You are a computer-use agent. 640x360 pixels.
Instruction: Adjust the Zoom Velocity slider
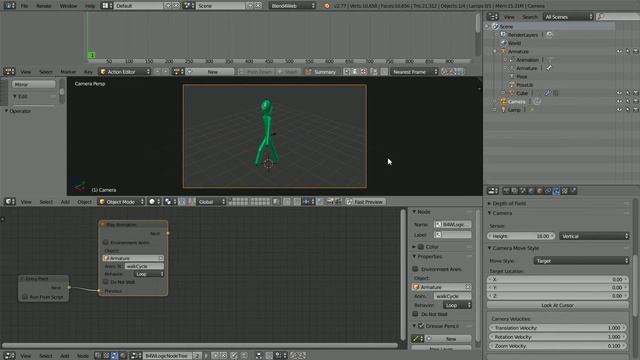(x=558, y=346)
